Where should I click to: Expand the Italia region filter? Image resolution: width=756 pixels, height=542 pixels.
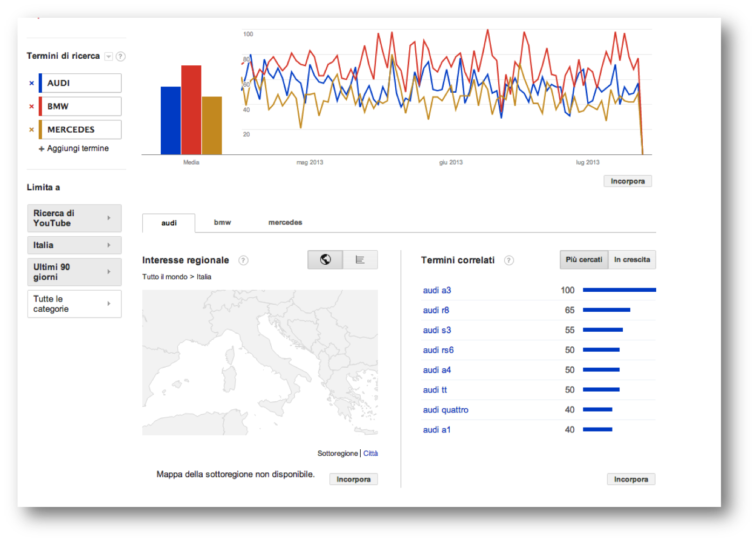(x=74, y=245)
